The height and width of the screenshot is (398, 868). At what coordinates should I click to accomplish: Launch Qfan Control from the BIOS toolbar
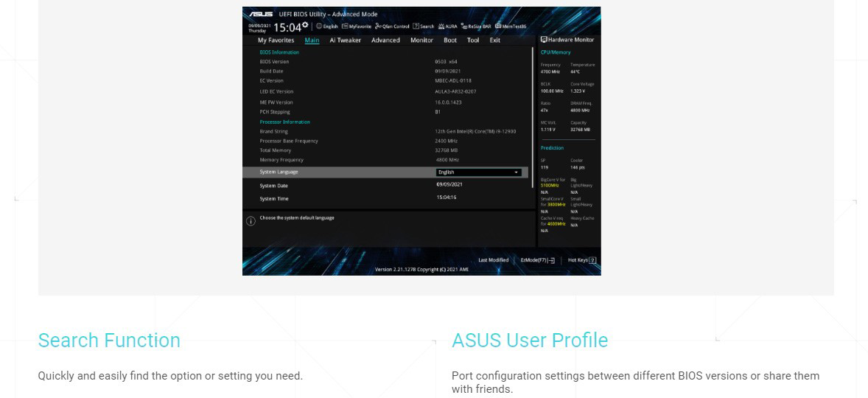[x=392, y=26]
